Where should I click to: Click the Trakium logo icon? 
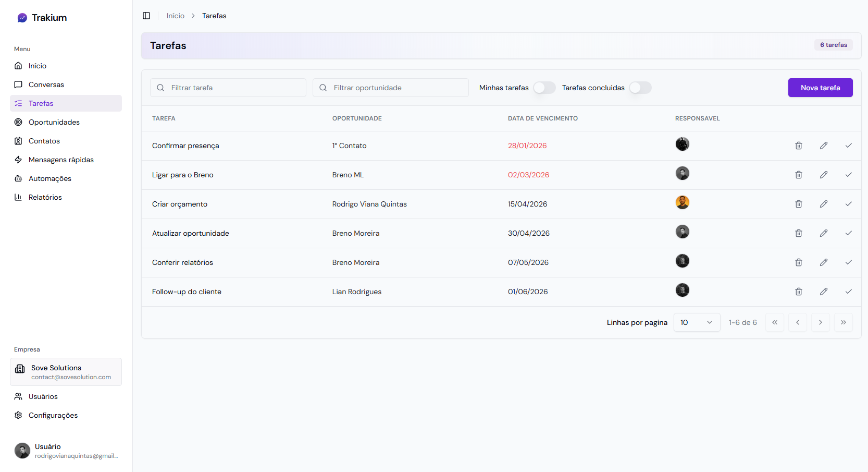[x=22, y=18]
